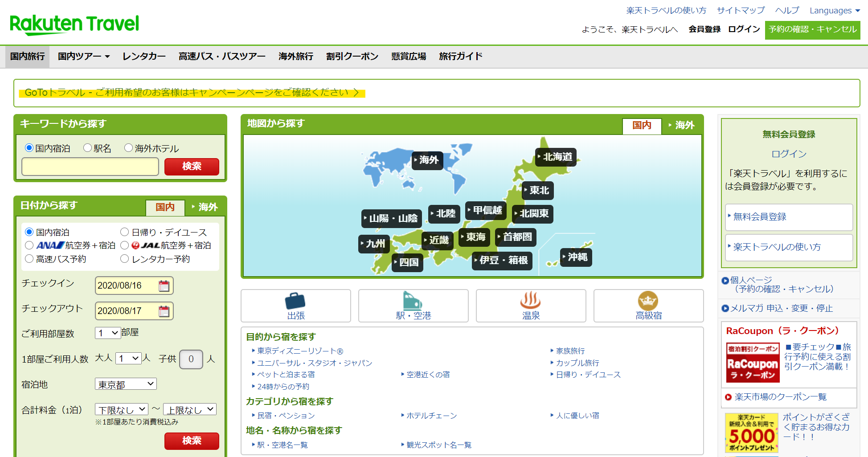
Task: Select 近畿 region on the map
Action: [x=438, y=241]
